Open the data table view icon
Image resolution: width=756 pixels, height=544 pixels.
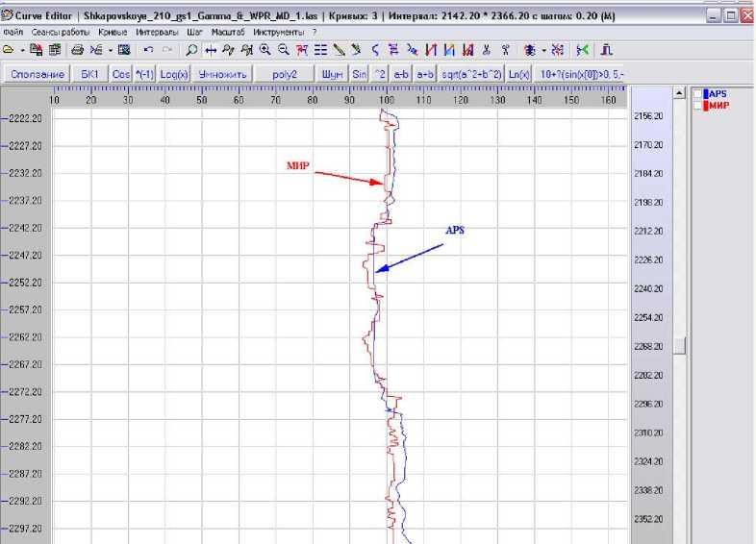55,50
